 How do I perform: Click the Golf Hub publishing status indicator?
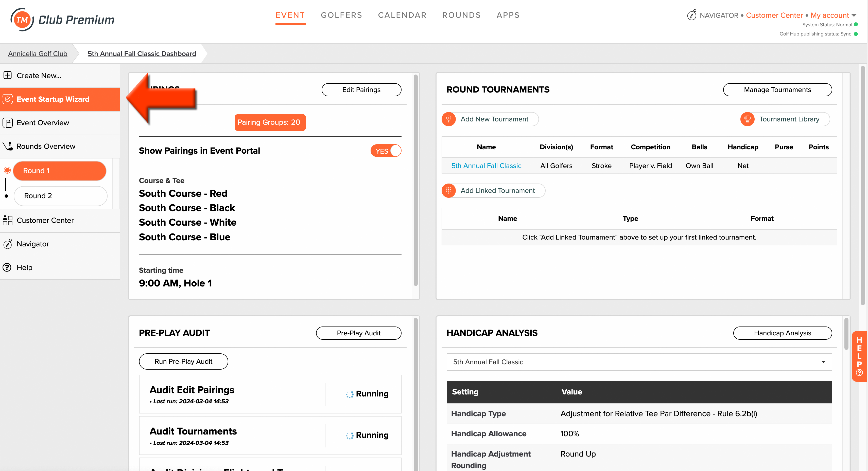coord(856,34)
